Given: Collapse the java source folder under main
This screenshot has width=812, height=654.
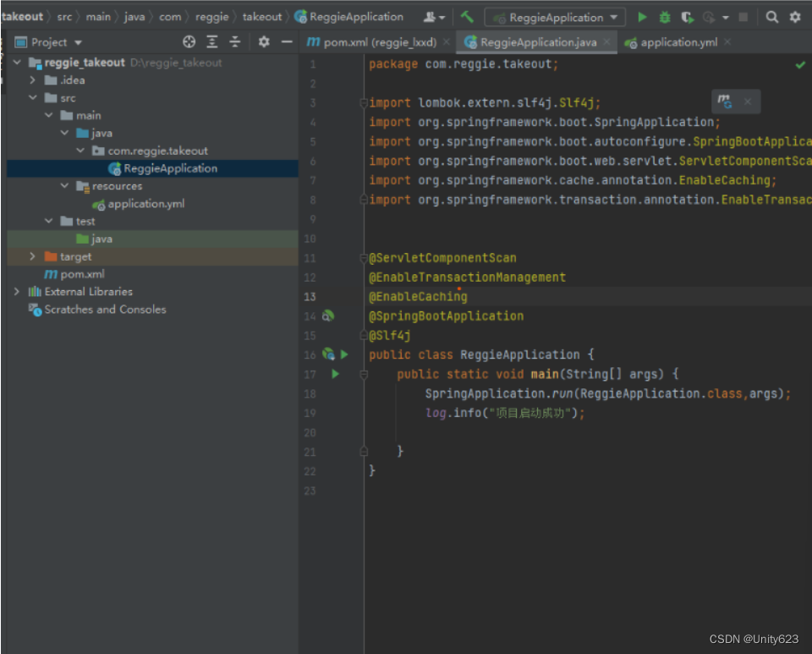Looking at the screenshot, I should click(x=65, y=133).
